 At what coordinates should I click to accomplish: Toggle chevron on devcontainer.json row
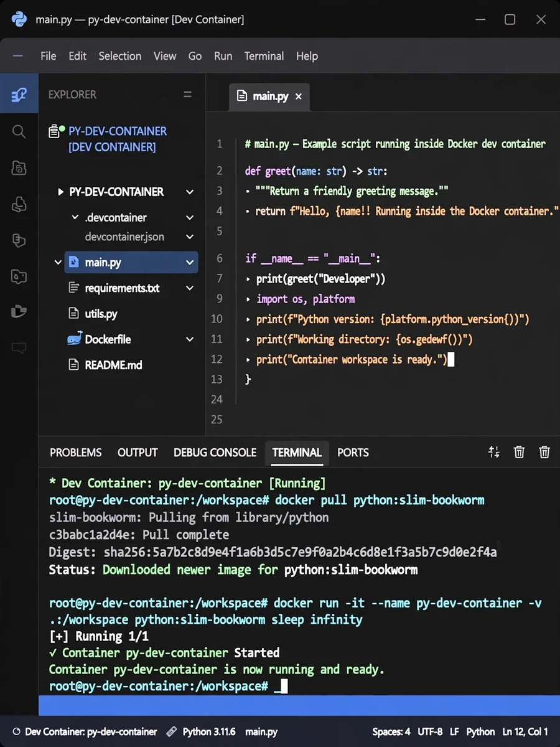(190, 237)
